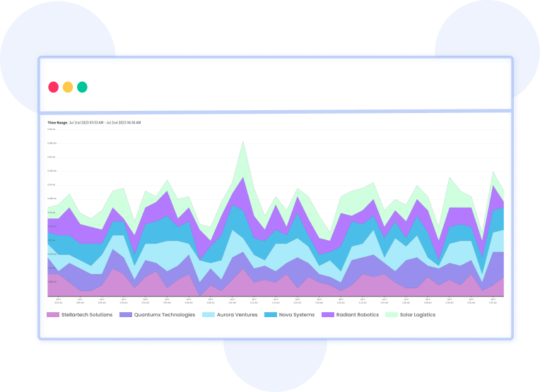
Task: Click the mint Solar Logistics color swatch
Action: click(392, 314)
